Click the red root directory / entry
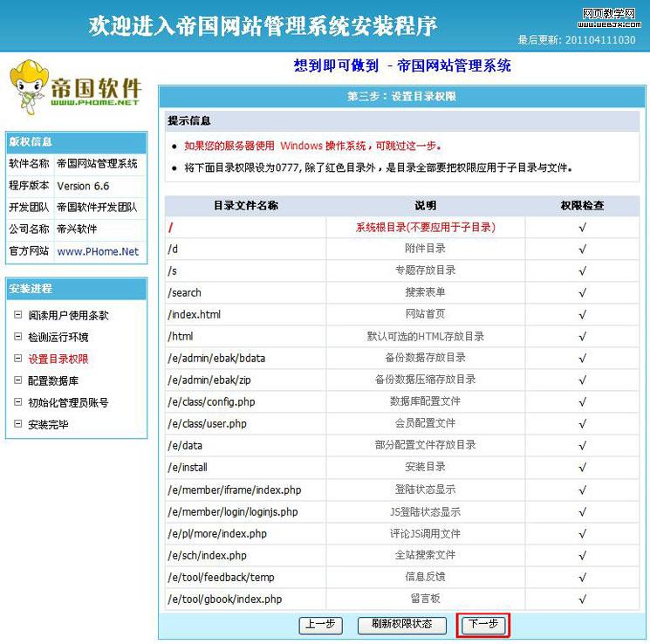650x644 pixels. click(x=170, y=227)
